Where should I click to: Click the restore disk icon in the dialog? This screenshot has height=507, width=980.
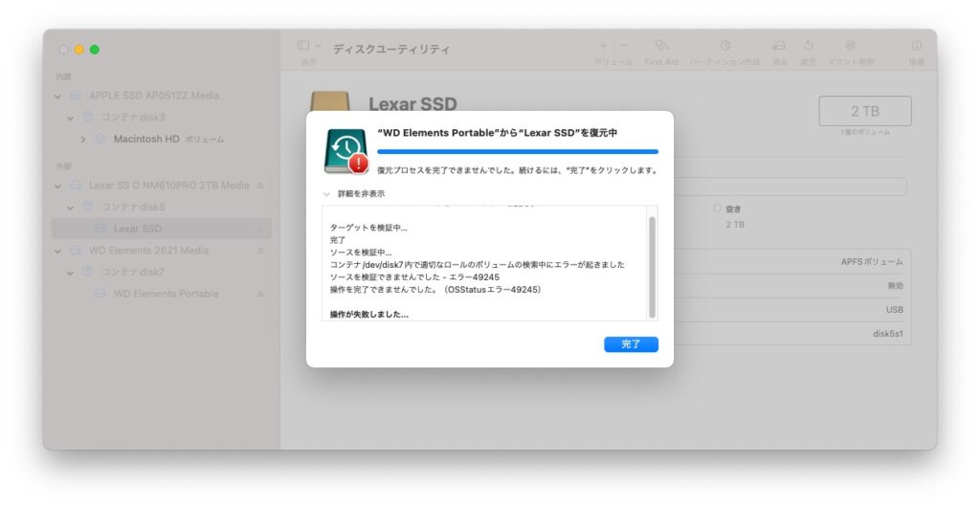346,151
